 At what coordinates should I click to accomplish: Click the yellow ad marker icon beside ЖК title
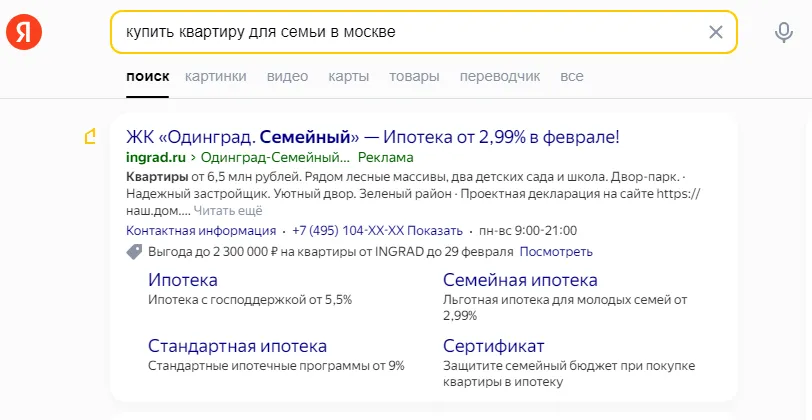coord(91,137)
